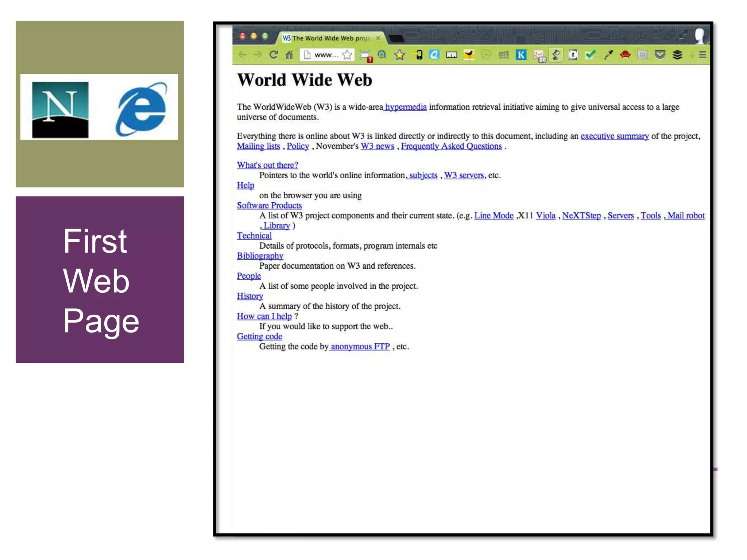Click the eyedropper color picker extension
Viewport: 747px width, 560px height.
[x=608, y=55]
